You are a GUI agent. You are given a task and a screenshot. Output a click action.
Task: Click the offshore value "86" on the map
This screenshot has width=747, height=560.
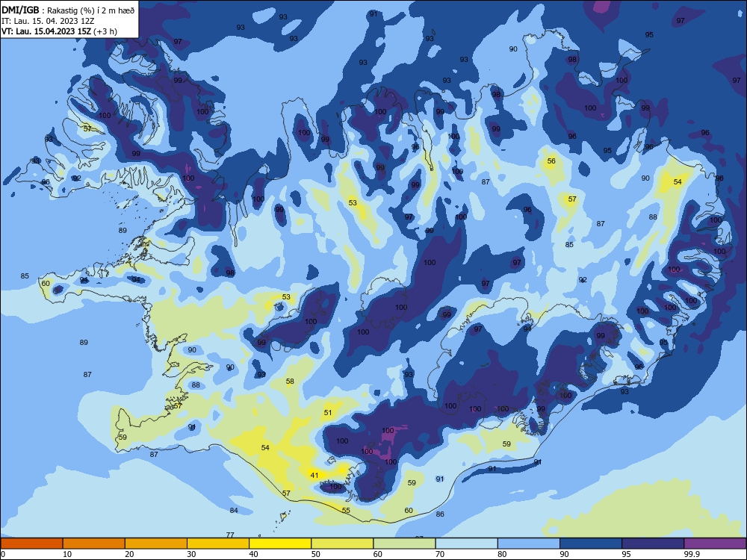(x=440, y=514)
